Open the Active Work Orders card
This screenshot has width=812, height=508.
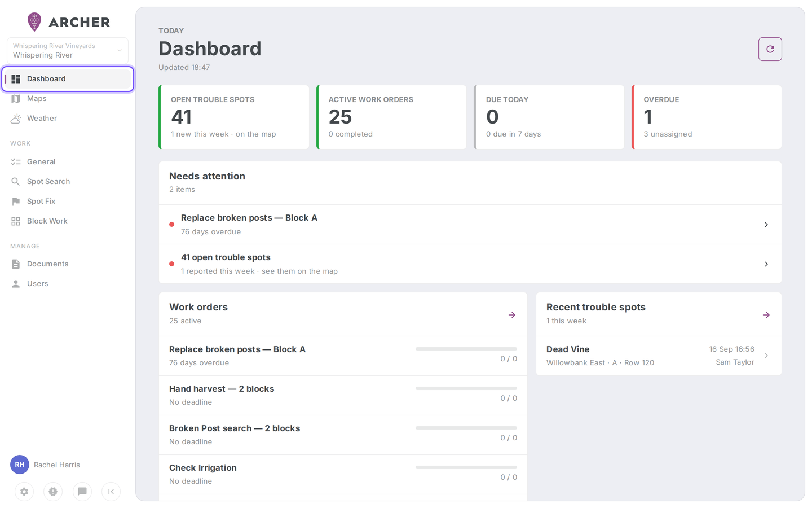391,117
